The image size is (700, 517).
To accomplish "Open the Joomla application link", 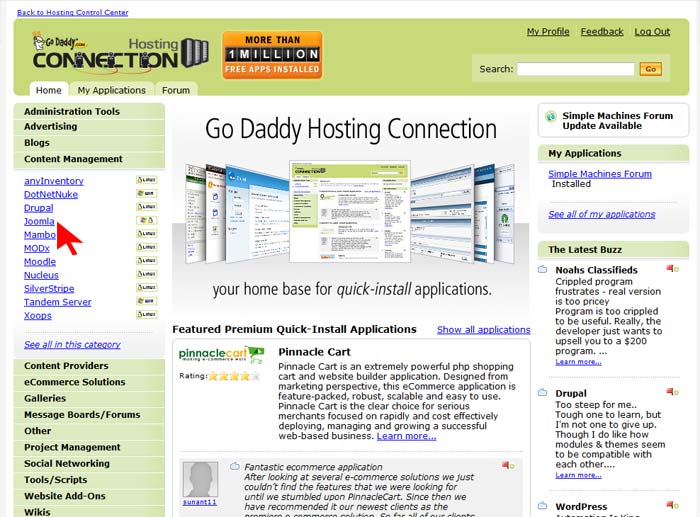I will pos(39,221).
